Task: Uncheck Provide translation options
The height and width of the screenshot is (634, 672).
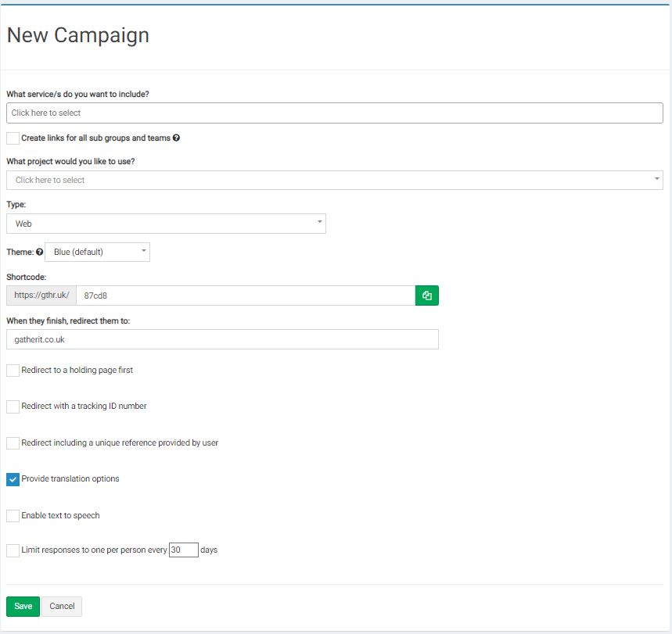Action: (13, 479)
